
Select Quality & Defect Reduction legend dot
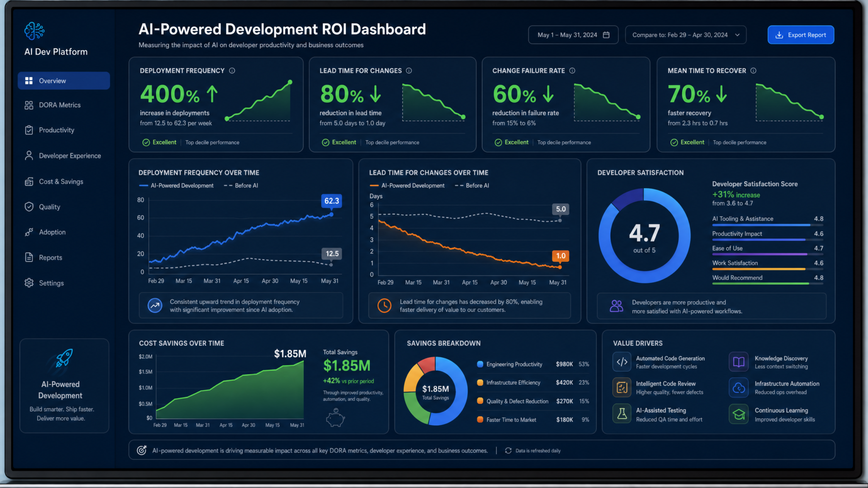(480, 401)
